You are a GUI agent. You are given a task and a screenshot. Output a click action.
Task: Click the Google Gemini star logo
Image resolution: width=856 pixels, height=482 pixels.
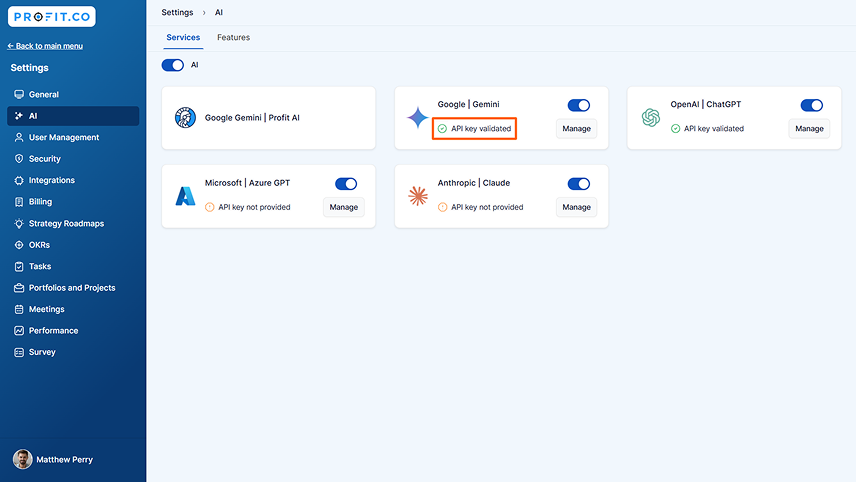click(418, 118)
